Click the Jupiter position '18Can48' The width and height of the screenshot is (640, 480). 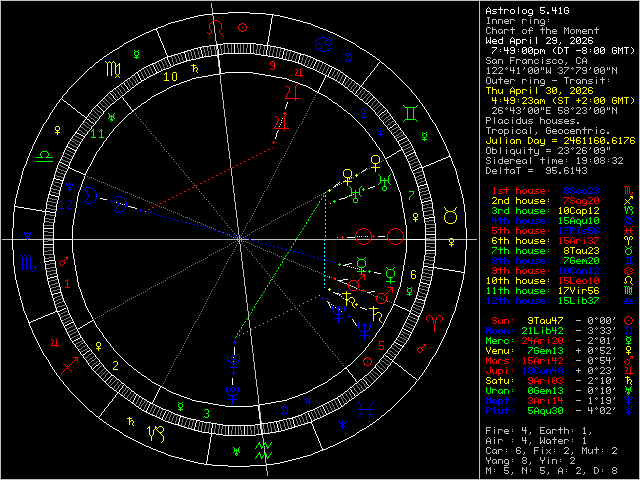(542, 371)
